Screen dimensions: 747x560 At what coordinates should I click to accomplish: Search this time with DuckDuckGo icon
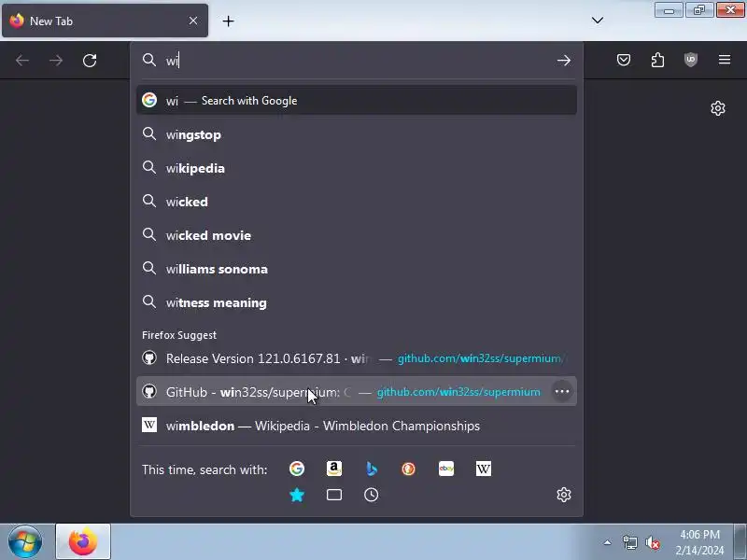(408, 469)
